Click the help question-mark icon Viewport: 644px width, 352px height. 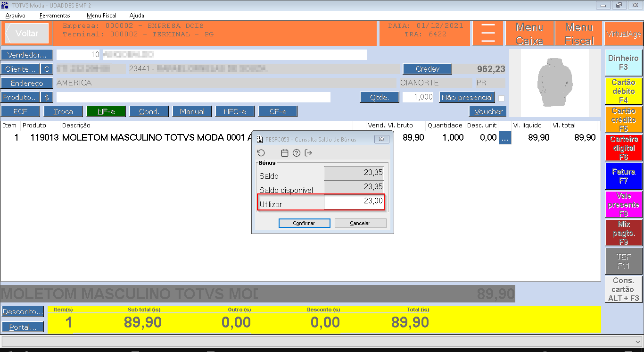point(297,153)
